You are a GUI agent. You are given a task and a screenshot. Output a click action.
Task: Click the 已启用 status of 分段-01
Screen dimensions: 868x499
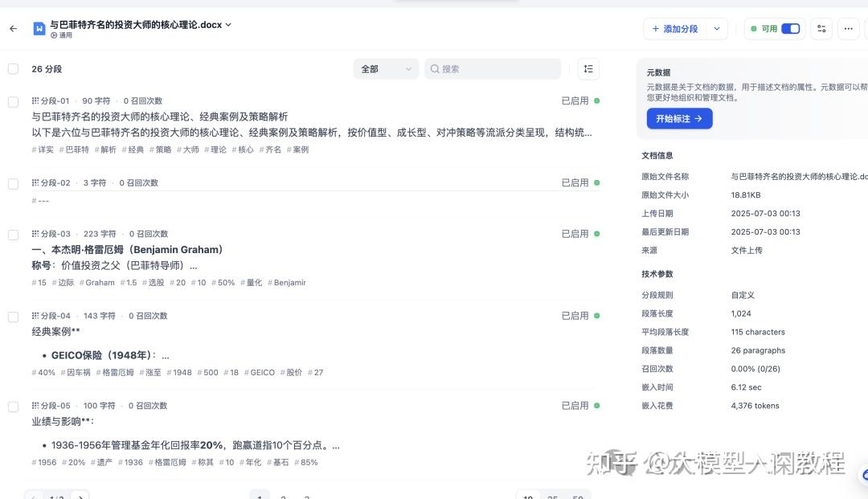coord(580,100)
